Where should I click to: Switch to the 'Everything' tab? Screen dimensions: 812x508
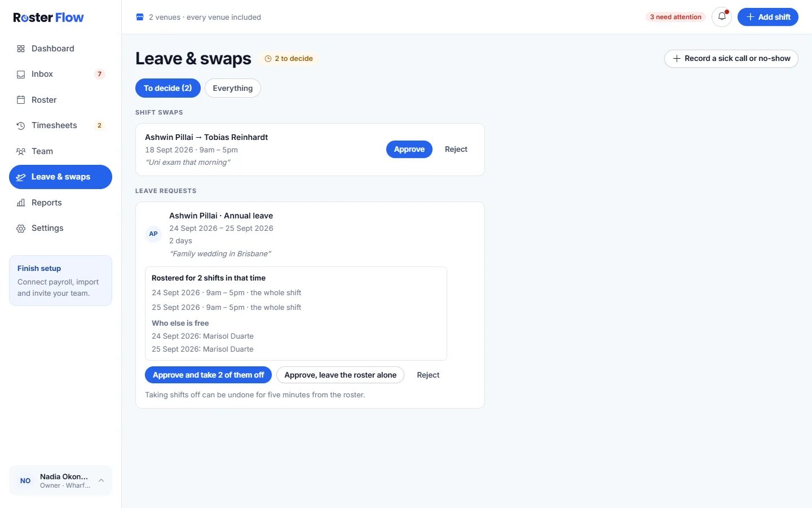pyautogui.click(x=233, y=88)
